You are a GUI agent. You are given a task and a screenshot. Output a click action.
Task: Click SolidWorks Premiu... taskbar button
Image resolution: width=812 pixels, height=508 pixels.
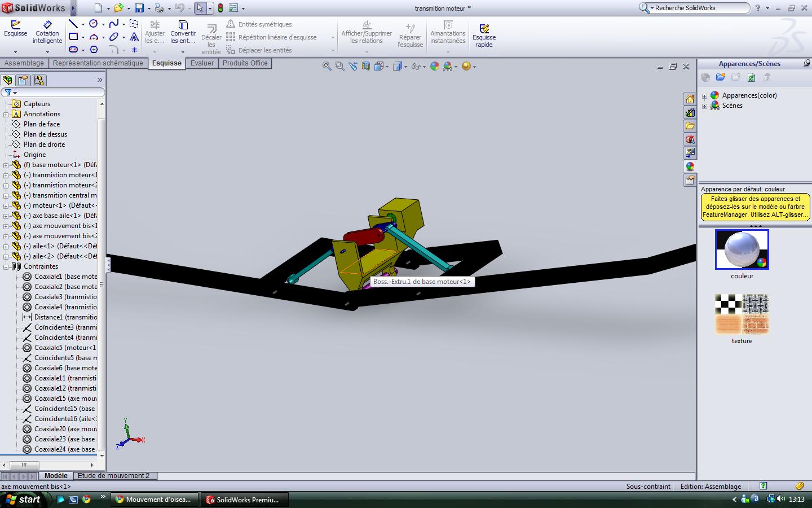click(x=245, y=500)
